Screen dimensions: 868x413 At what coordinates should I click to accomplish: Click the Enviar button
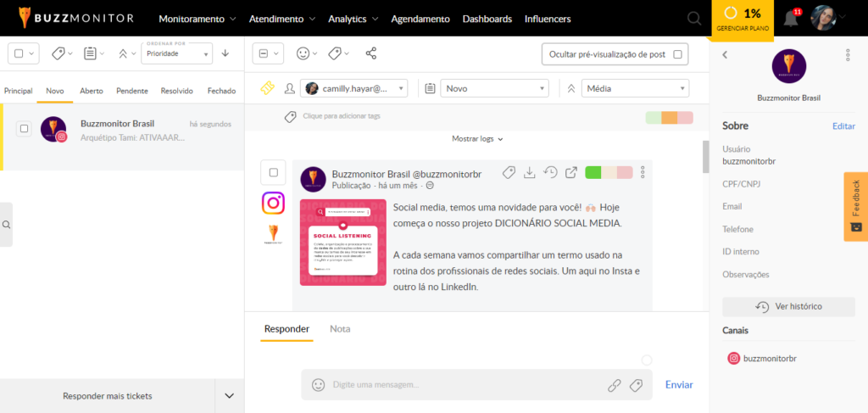(x=678, y=385)
